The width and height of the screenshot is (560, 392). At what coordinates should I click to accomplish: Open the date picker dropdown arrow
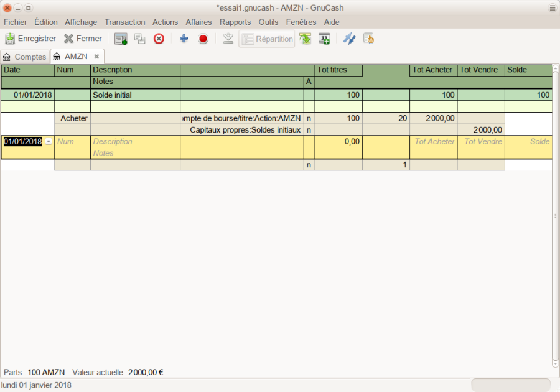click(x=49, y=141)
